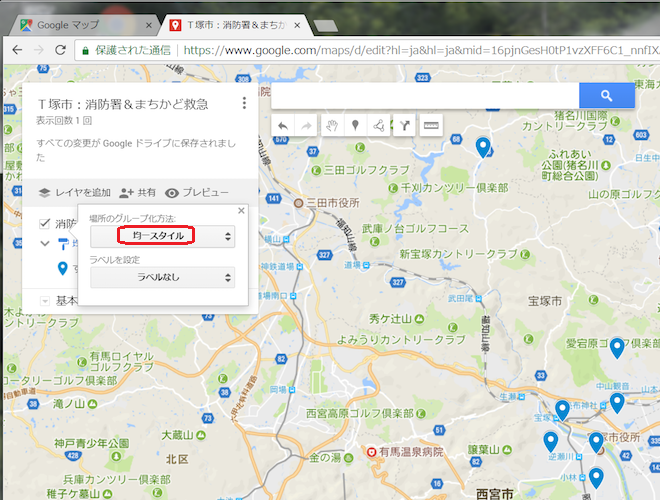
Task: Select the hand pan tool
Action: [333, 125]
